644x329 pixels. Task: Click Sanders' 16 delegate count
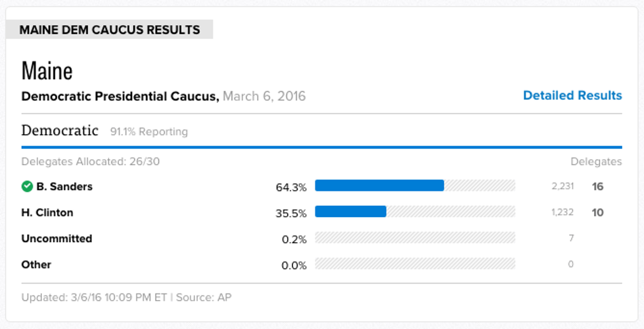click(597, 186)
